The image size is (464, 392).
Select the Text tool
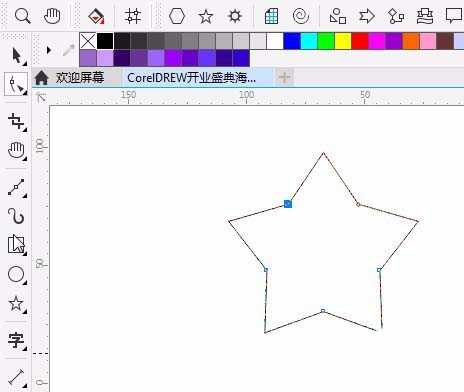coord(16,340)
